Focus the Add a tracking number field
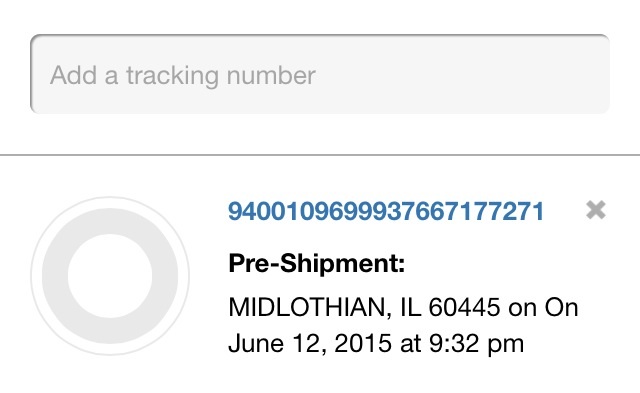The image size is (640, 393). click(320, 74)
